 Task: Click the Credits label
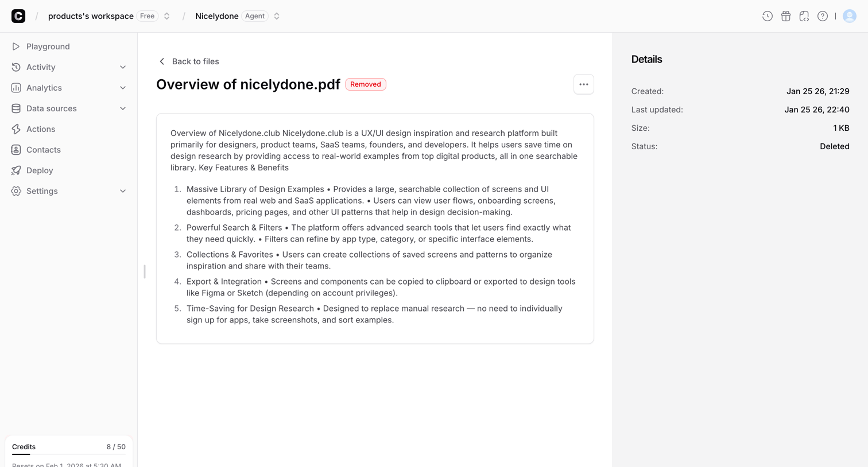pos(24,447)
